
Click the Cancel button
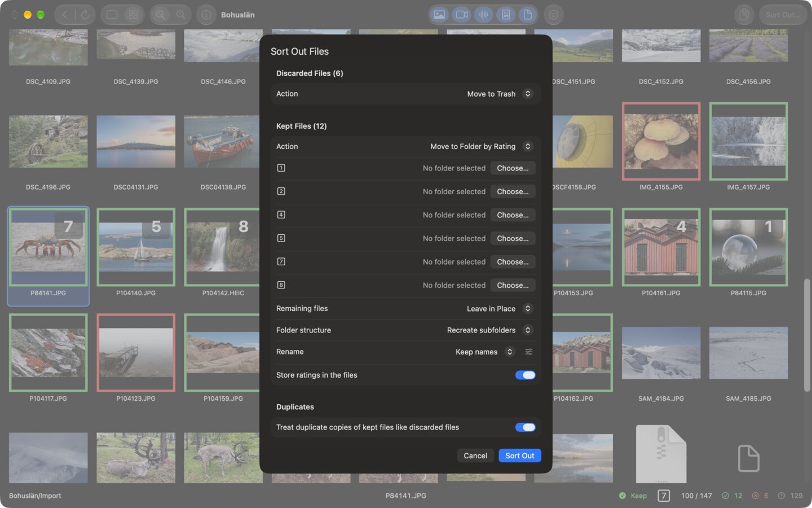coord(475,456)
